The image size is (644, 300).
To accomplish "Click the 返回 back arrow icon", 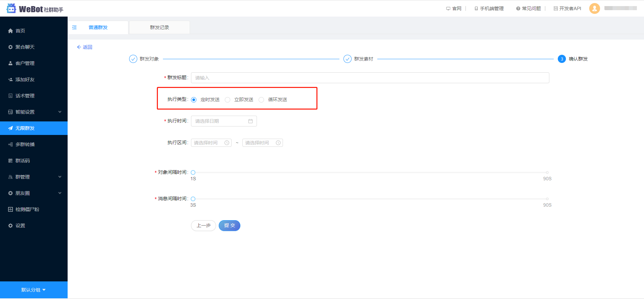I will coord(79,47).
